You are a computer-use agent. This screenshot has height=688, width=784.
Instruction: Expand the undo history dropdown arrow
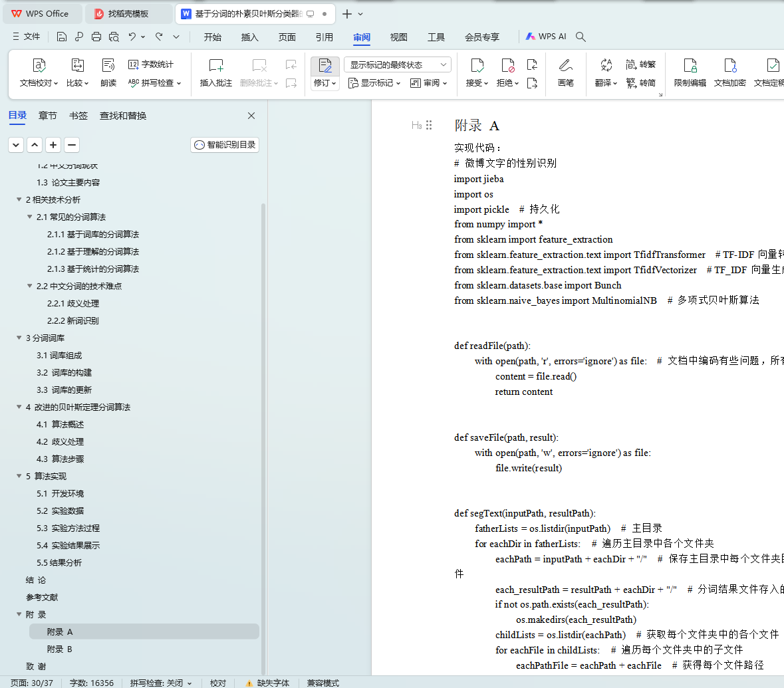143,37
